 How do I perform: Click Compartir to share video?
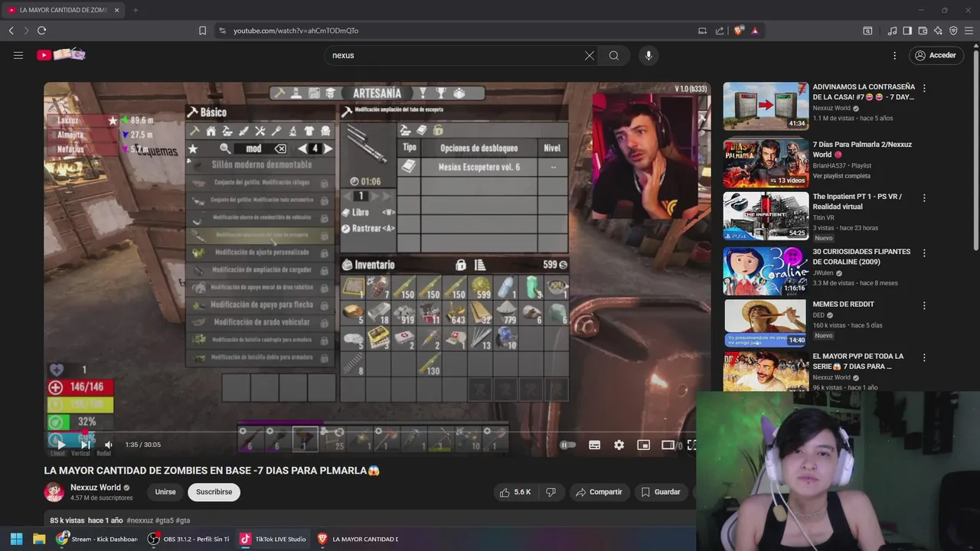pyautogui.click(x=599, y=492)
